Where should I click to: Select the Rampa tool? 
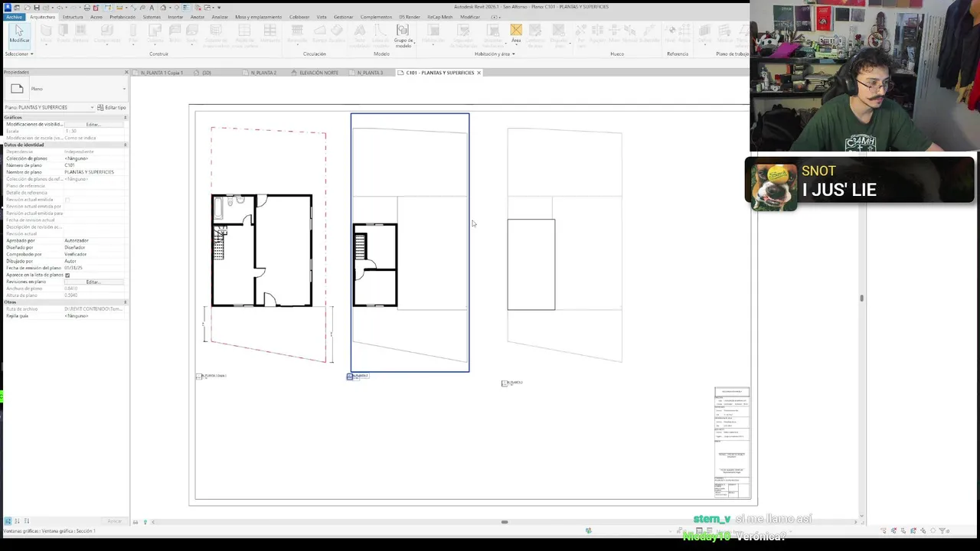(x=319, y=34)
